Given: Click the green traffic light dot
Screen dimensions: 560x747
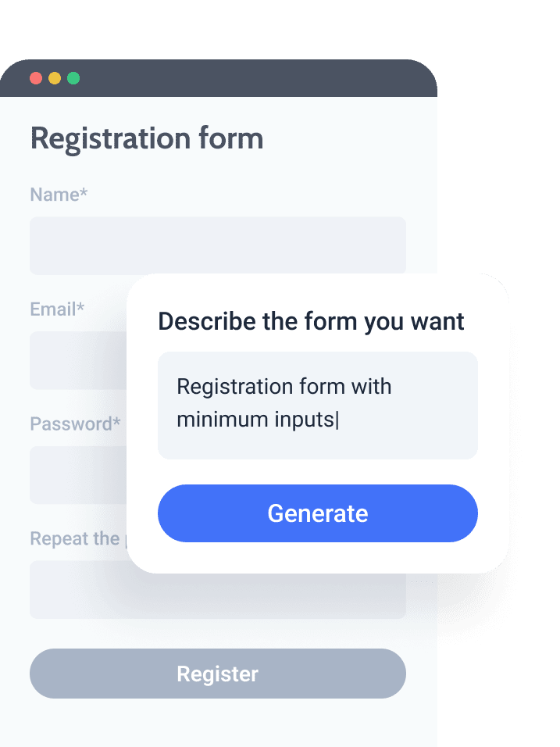Looking at the screenshot, I should tap(73, 78).
